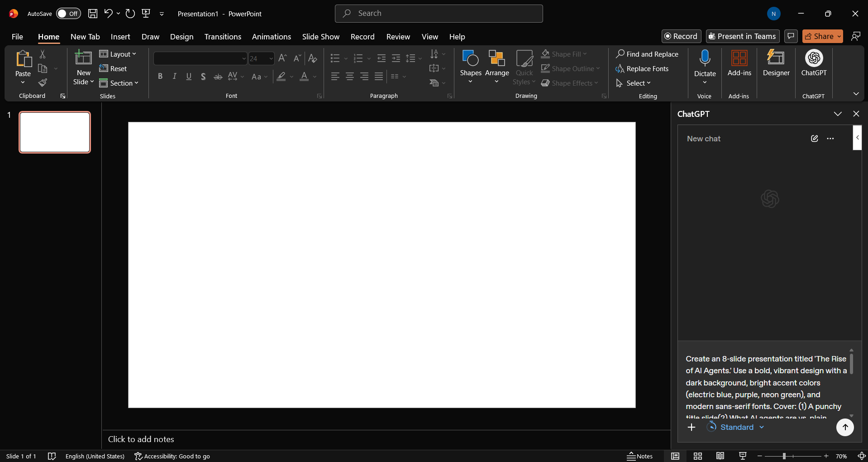
Task: Add attachment with plus icon
Action: pos(692,427)
